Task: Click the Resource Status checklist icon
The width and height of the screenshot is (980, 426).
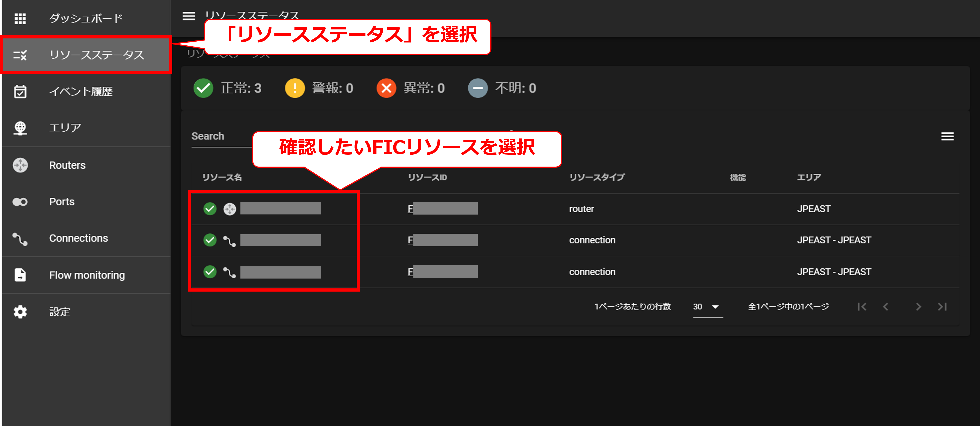Action: tap(20, 55)
